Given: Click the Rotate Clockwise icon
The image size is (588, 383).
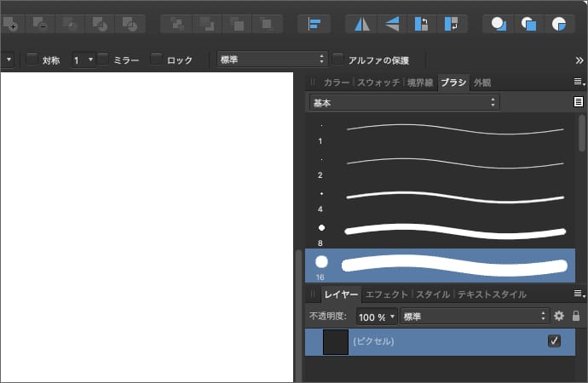Looking at the screenshot, I should point(452,23).
